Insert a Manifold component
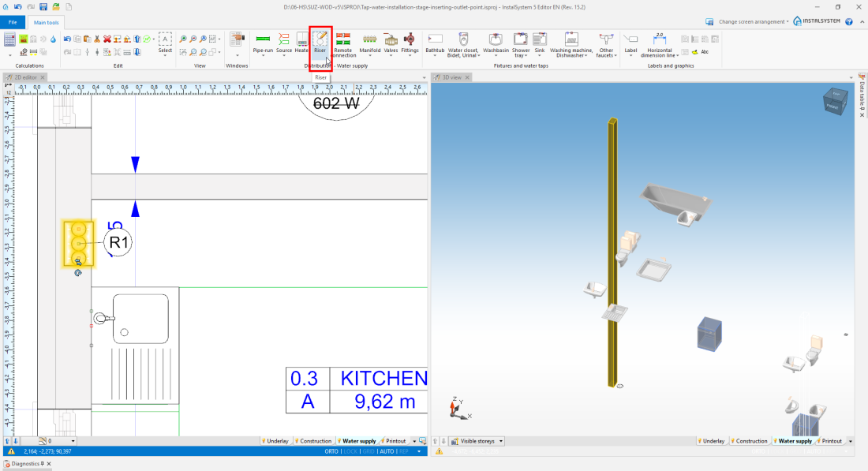 point(369,43)
